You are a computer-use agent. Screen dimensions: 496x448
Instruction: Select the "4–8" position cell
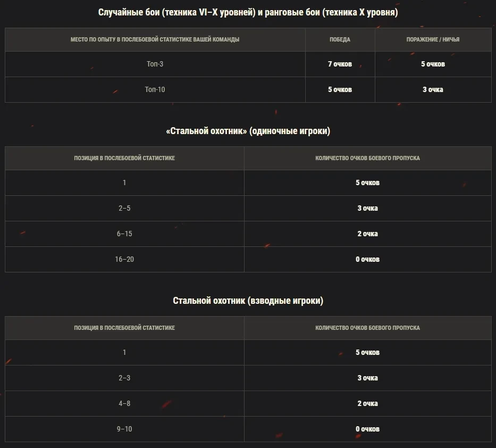pos(124,404)
